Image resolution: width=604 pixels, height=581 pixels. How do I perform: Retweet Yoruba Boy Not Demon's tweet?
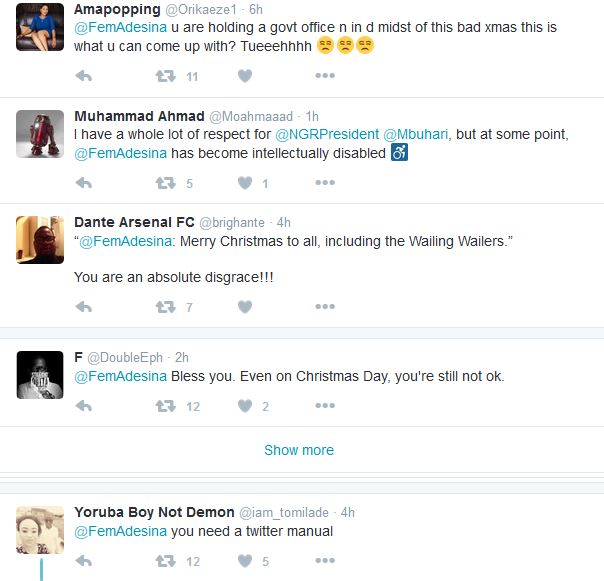[x=165, y=561]
